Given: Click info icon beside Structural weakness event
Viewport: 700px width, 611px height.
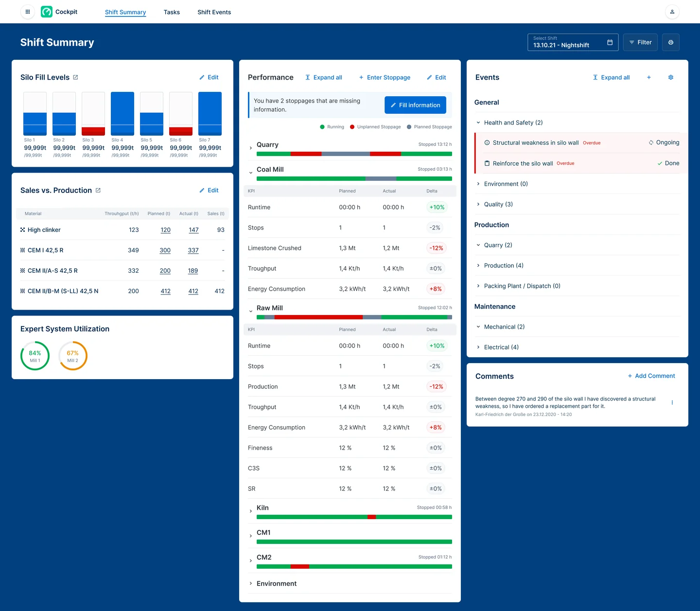Looking at the screenshot, I should click(487, 142).
